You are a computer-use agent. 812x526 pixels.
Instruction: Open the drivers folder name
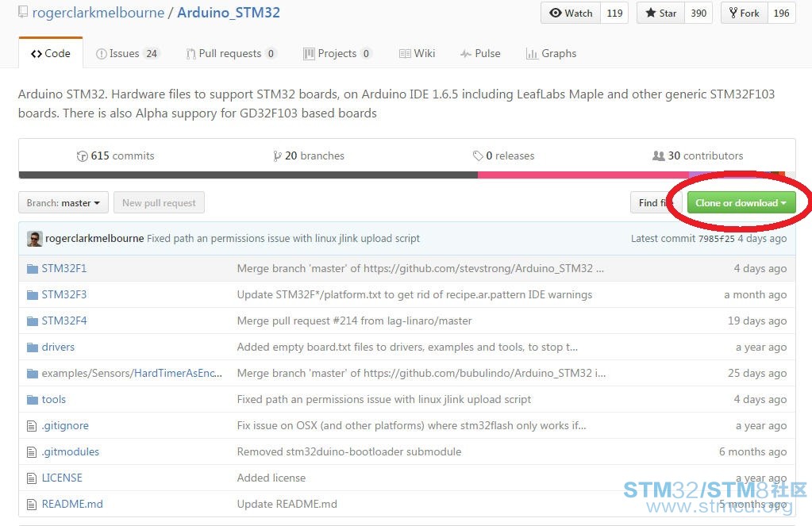pyautogui.click(x=58, y=347)
